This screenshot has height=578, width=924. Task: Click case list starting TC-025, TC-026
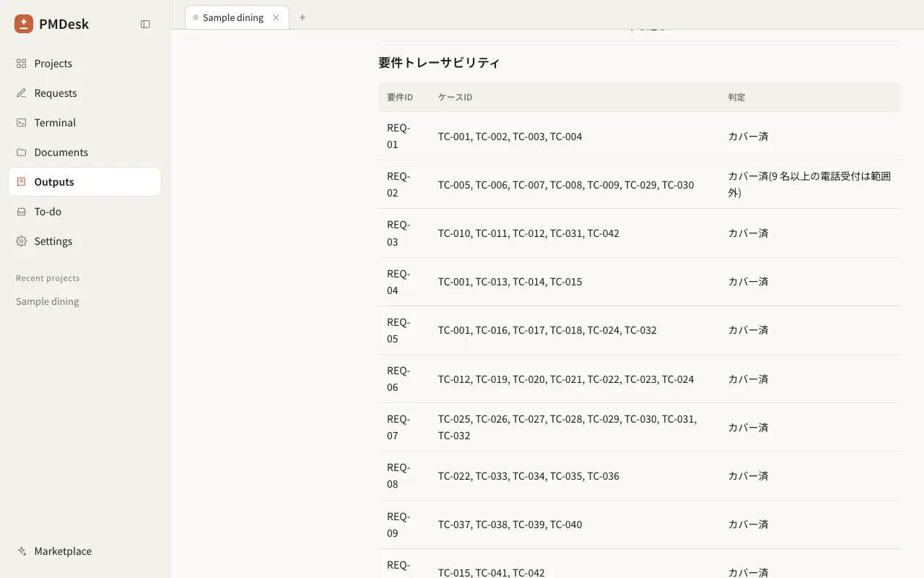567,427
